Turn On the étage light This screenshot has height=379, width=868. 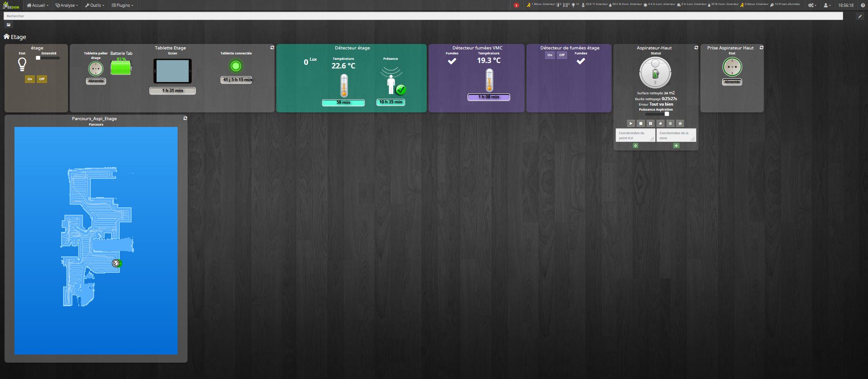coord(30,79)
